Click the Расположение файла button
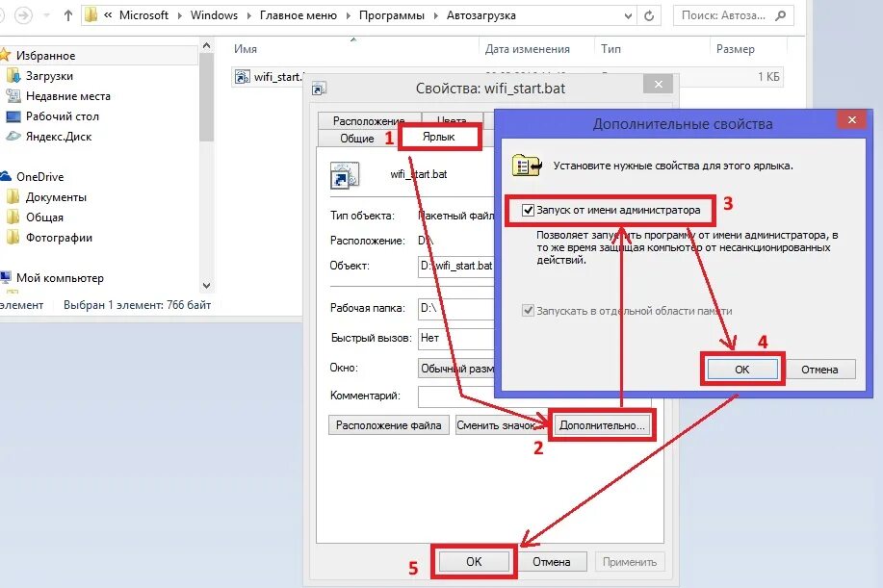Image resolution: width=883 pixels, height=588 pixels. tap(389, 425)
